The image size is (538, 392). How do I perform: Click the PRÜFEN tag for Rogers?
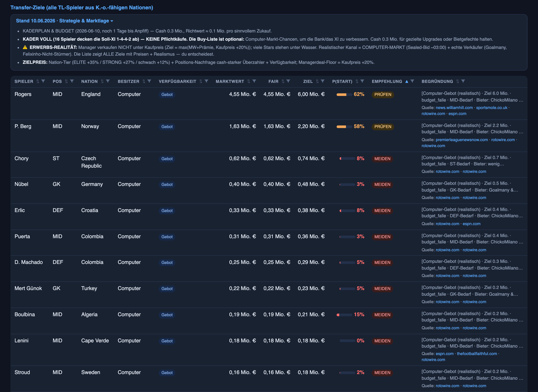pyautogui.click(x=383, y=95)
